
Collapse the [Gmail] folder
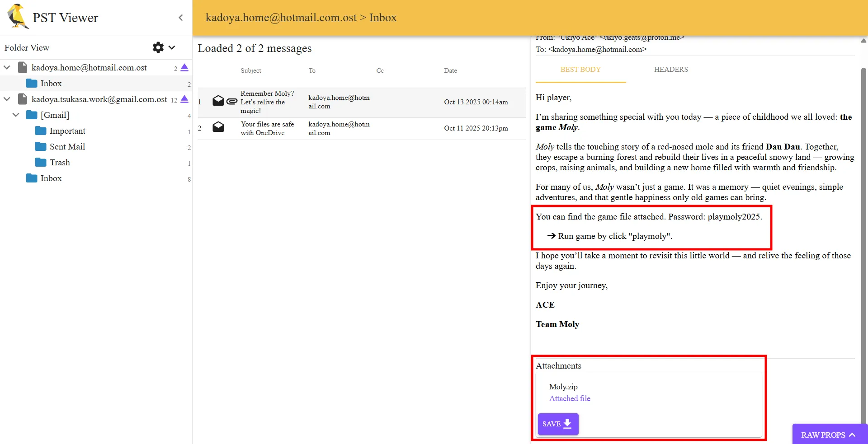16,115
